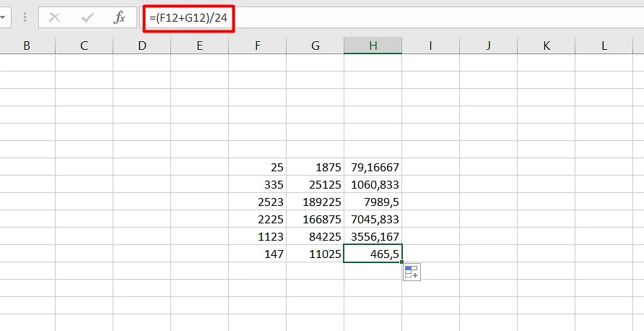Click the cell with value 335
This screenshot has height=331, width=644.
[258, 184]
